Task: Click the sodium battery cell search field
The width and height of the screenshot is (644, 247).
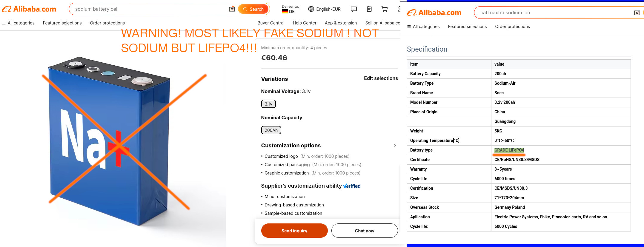Action: pos(149,9)
